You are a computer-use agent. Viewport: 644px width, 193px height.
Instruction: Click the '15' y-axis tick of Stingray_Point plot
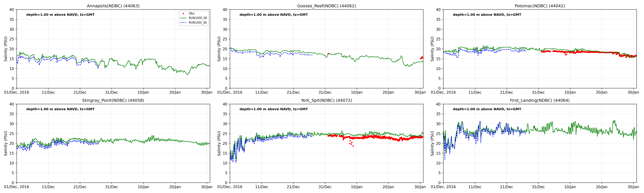point(12,153)
